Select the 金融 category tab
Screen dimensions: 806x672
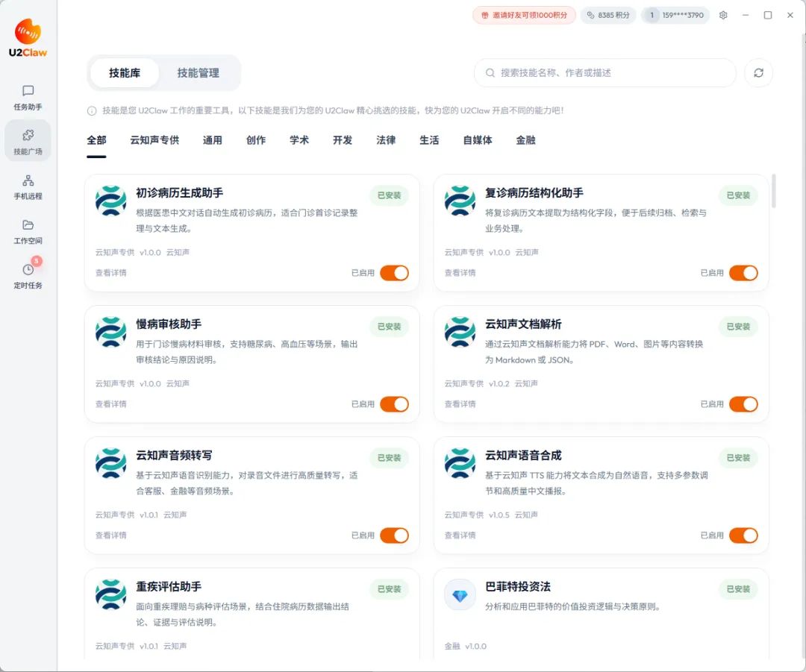[x=525, y=140]
